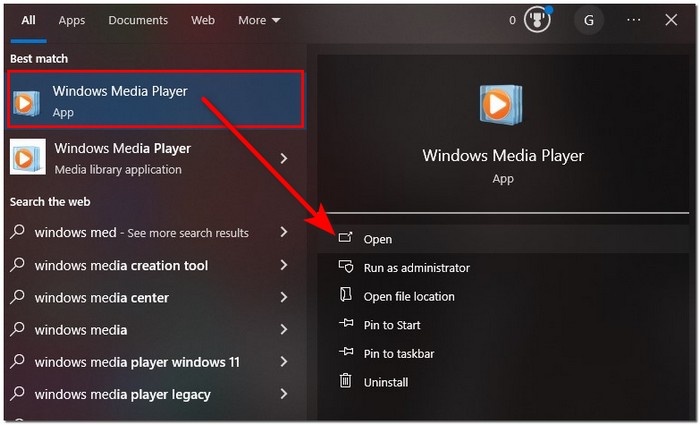Expand the More dropdown
This screenshot has height=425, width=700.
pos(259,21)
